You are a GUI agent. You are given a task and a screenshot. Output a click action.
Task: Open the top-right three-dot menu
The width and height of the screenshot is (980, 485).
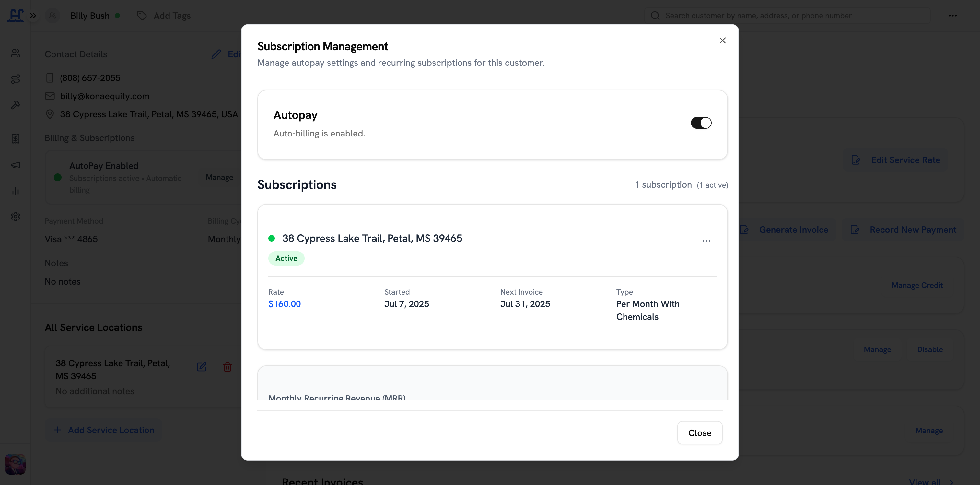point(952,16)
